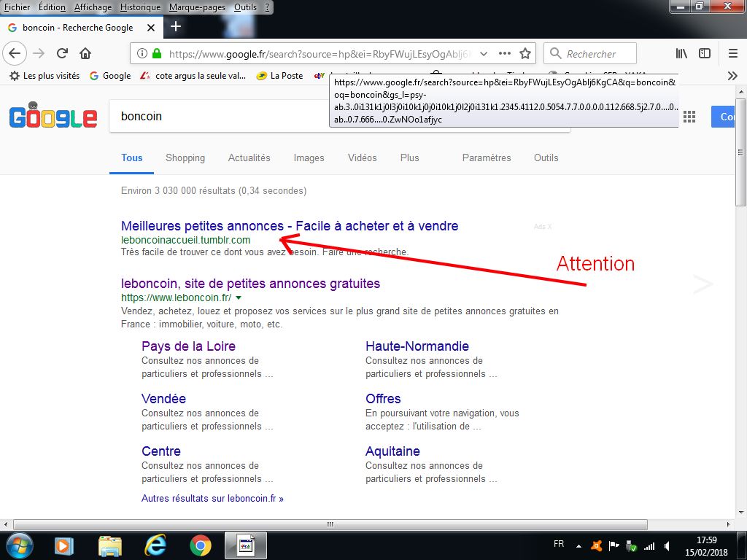Switch to the Shopping results tab
This screenshot has width=747, height=560.
coord(185,157)
